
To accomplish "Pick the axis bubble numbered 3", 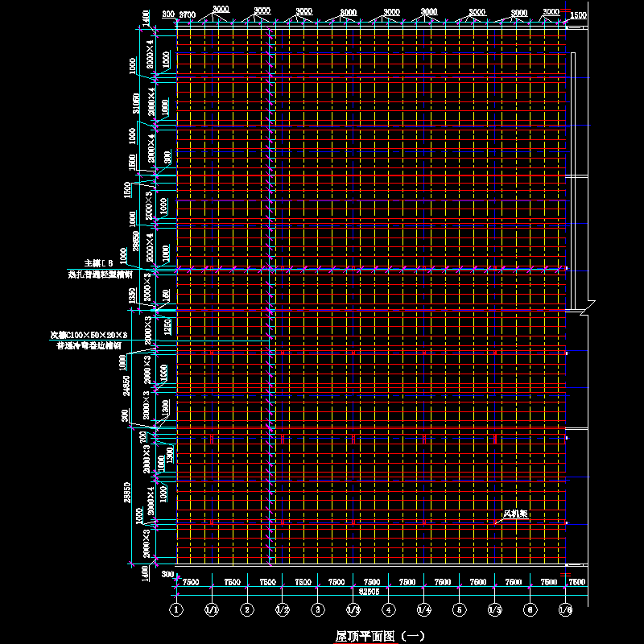I will 318,611.
